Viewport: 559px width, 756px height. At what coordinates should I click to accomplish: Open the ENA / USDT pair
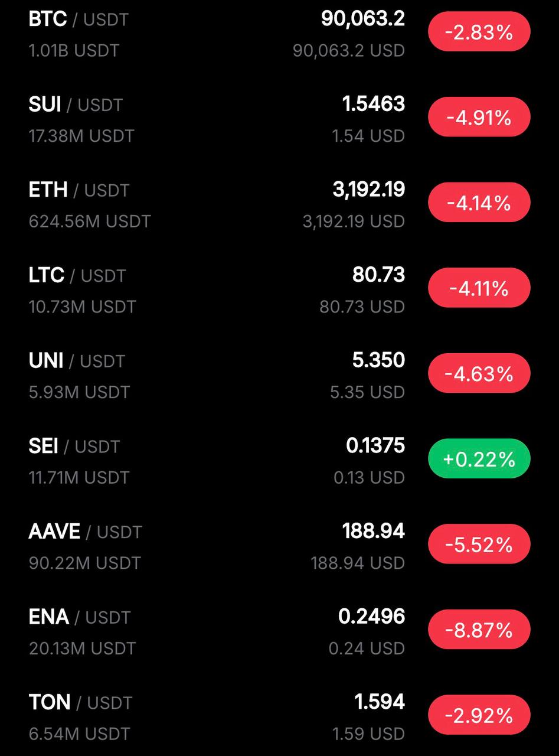(79, 617)
